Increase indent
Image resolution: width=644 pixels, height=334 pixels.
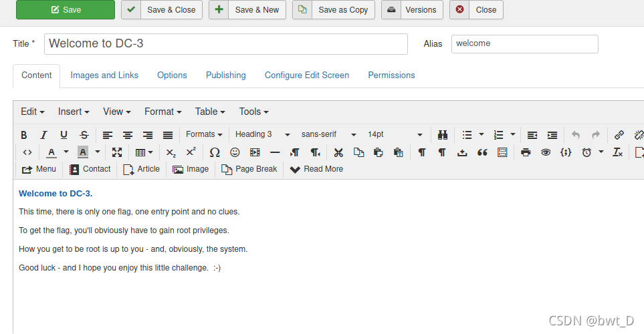pos(552,134)
